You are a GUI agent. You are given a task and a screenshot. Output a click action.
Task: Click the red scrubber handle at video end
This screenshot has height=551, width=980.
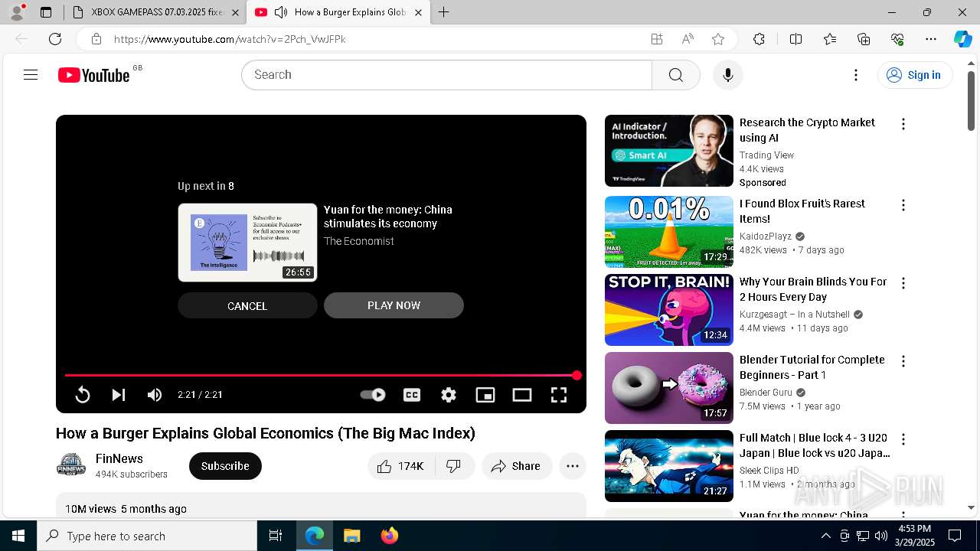point(577,376)
